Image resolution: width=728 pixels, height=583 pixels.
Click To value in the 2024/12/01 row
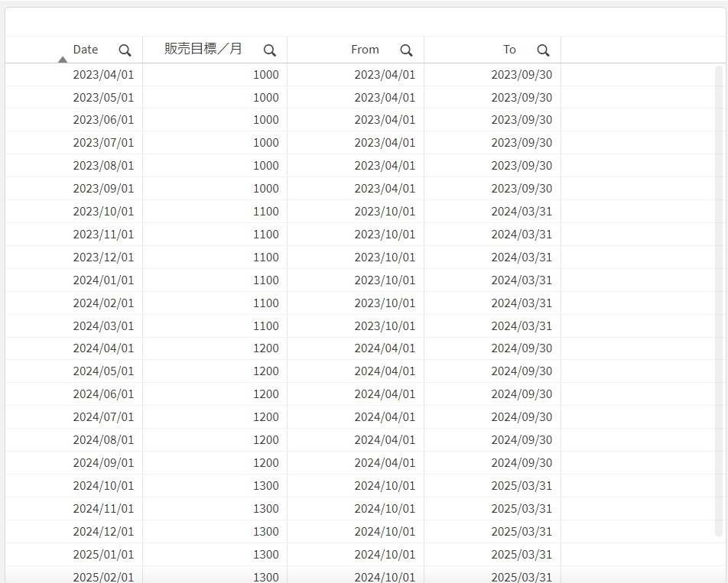tap(522, 532)
